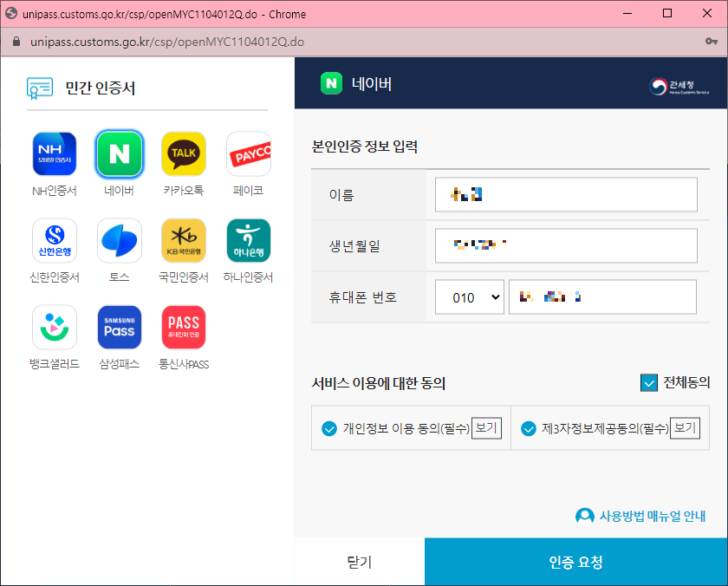Select the 뱅크샐러드 icon
This screenshot has width=728, height=586.
[55, 327]
